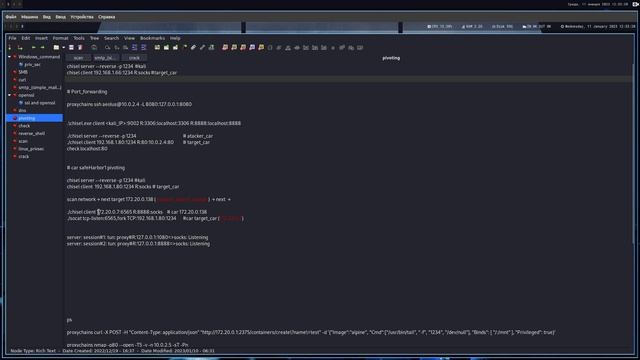Select the linux_privsec tree node
The height and width of the screenshot is (360, 640).
point(31,149)
